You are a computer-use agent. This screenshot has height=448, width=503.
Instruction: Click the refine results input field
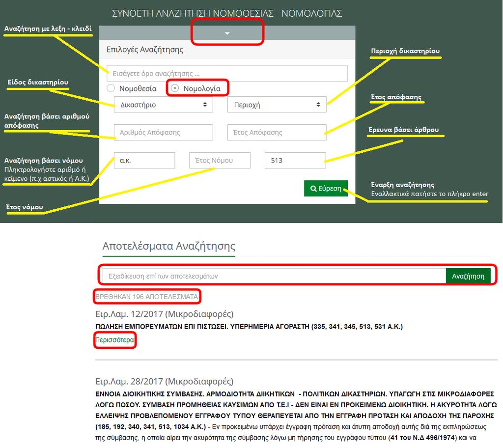coord(274,276)
